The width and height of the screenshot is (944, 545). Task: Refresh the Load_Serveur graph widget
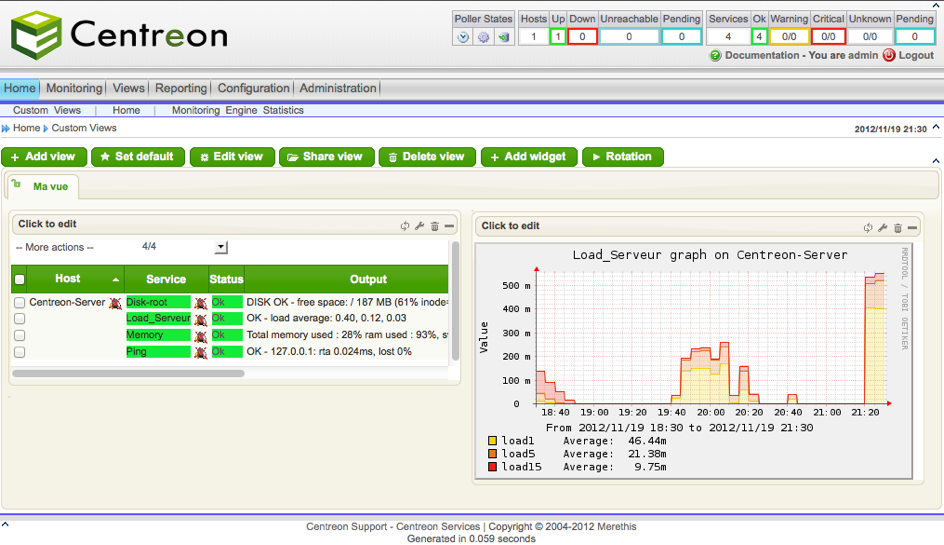[x=868, y=228]
